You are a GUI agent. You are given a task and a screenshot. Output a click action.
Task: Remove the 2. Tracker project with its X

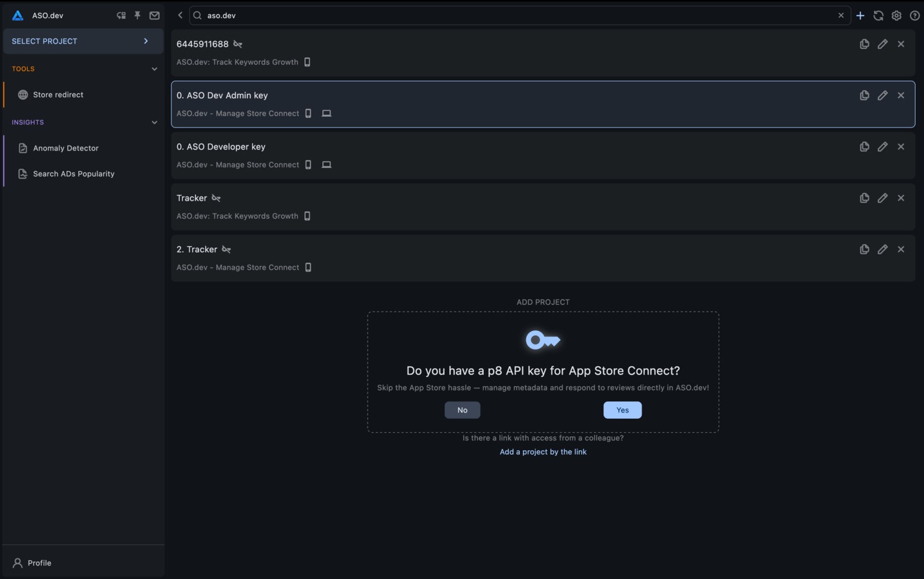click(x=901, y=249)
